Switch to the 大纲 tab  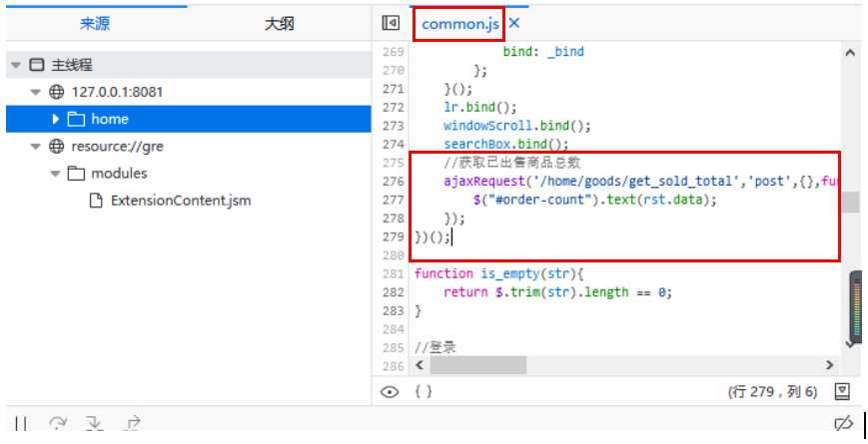pos(279,23)
